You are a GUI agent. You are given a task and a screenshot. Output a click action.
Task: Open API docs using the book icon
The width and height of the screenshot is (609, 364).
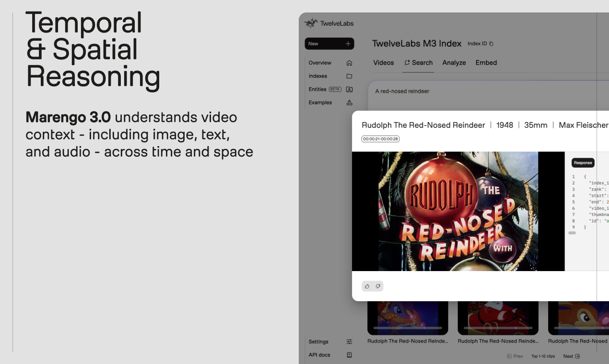tap(349, 355)
